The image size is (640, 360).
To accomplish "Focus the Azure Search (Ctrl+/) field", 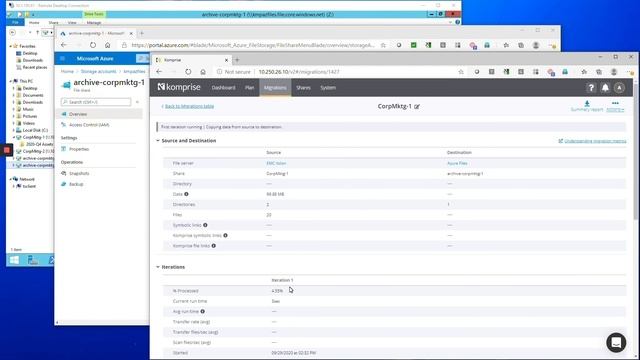I will click(96, 102).
